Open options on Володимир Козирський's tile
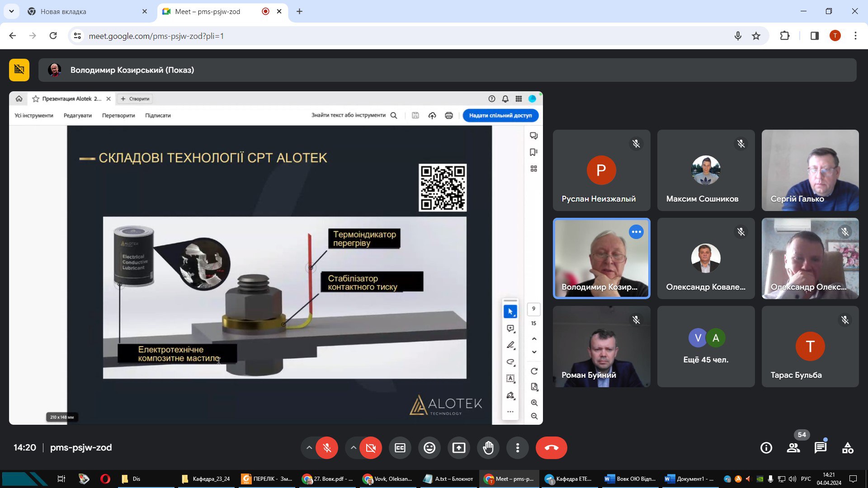Screen dimensions: 868x488 [636, 232]
